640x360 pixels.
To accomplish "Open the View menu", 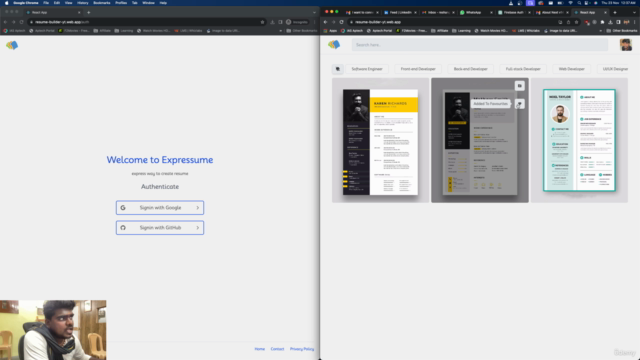I will click(69, 3).
